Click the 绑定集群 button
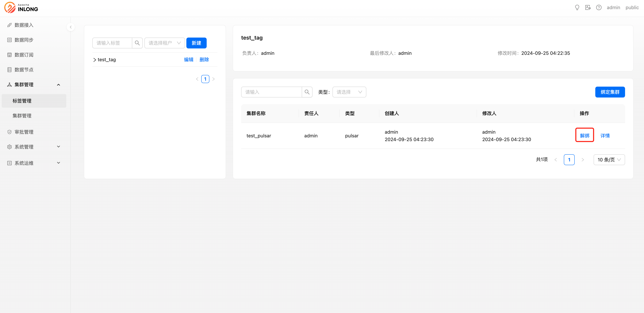The image size is (644, 313). coord(610,92)
